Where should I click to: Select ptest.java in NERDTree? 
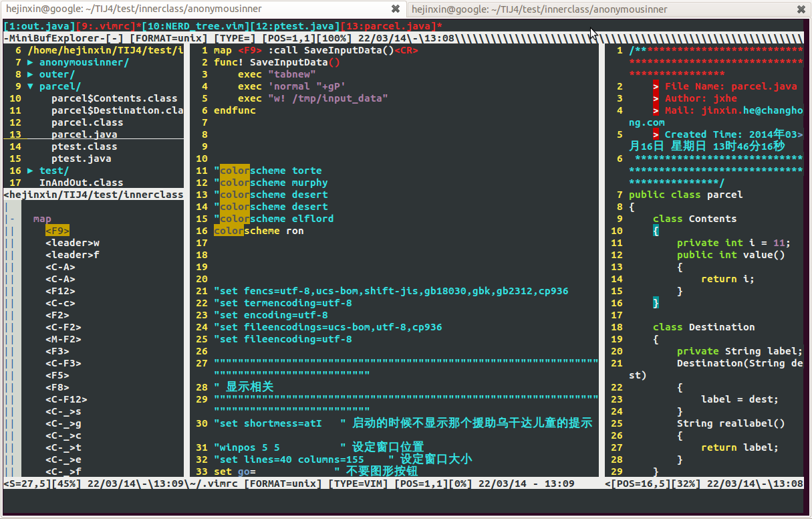pyautogui.click(x=82, y=159)
